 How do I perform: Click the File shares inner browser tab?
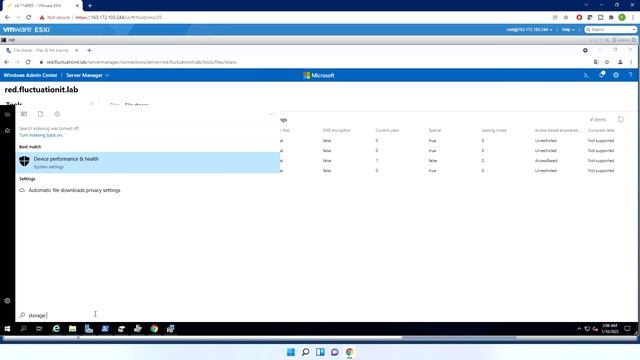[41, 50]
